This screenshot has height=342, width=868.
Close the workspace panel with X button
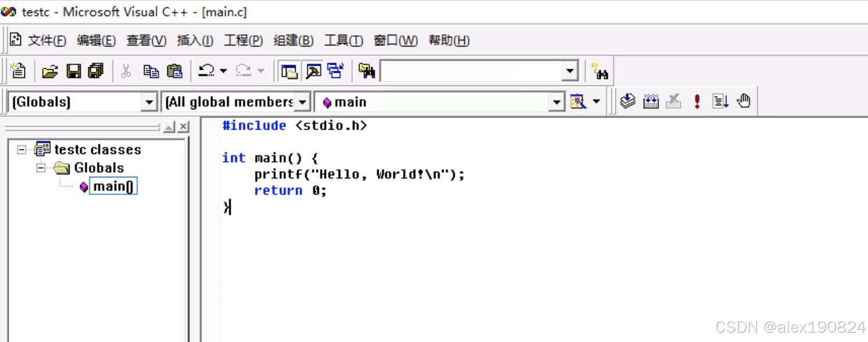(x=184, y=127)
